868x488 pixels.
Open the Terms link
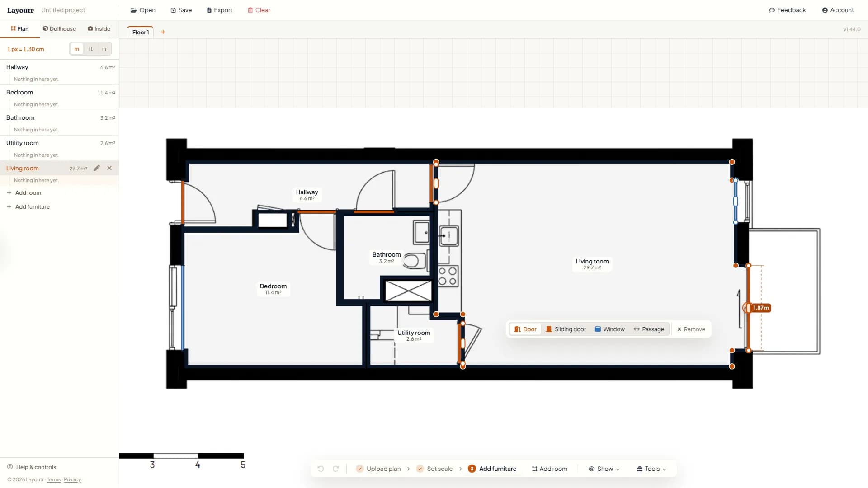coord(53,479)
